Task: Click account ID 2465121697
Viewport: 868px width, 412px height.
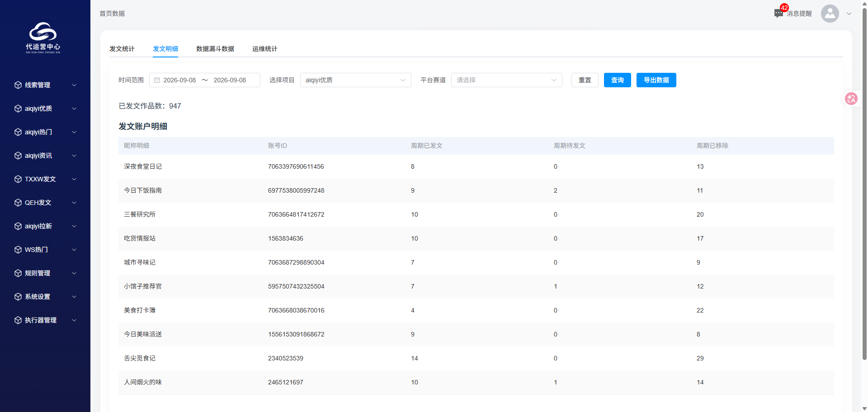Action: [x=286, y=382]
